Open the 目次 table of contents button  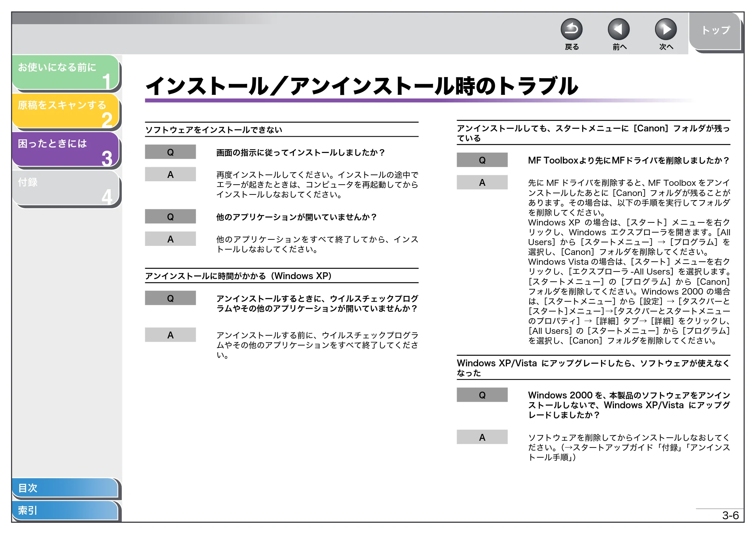(x=65, y=488)
